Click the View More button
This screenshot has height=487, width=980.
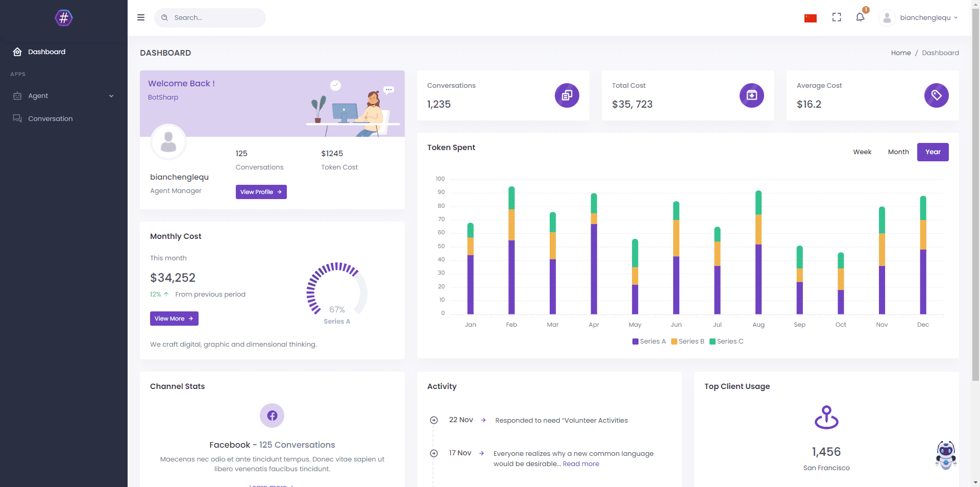[x=174, y=319]
